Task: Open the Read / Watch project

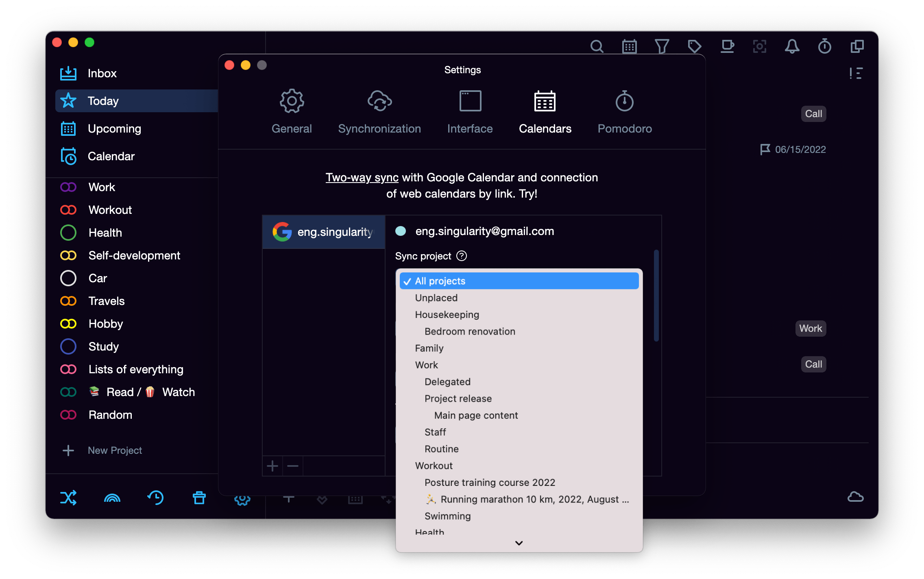Action: coord(136,392)
